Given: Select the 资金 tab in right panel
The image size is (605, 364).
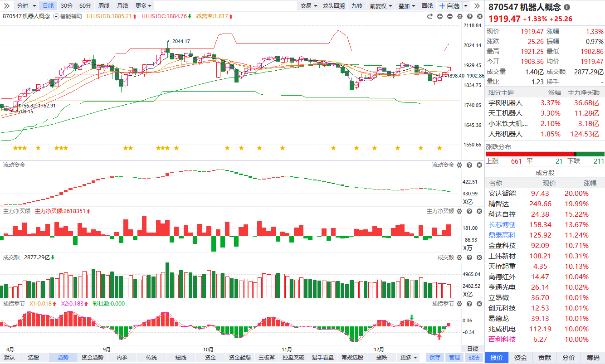Looking at the screenshot, I should [x=520, y=358].
